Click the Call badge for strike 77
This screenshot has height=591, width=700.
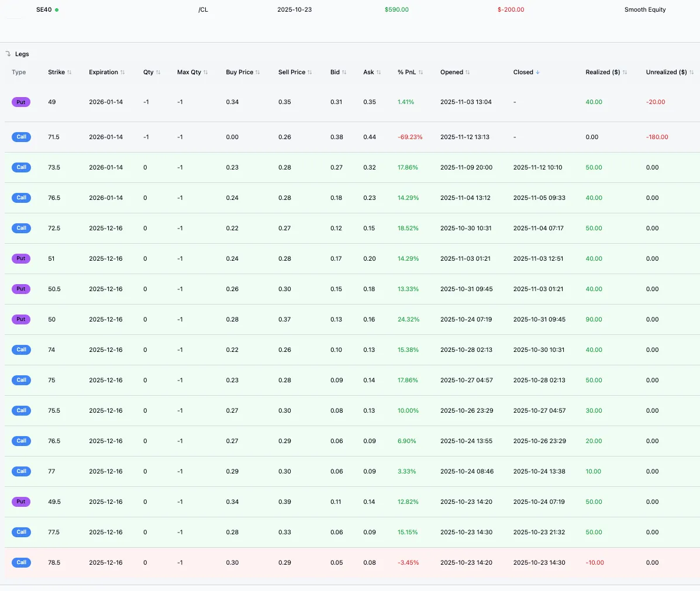pos(22,471)
